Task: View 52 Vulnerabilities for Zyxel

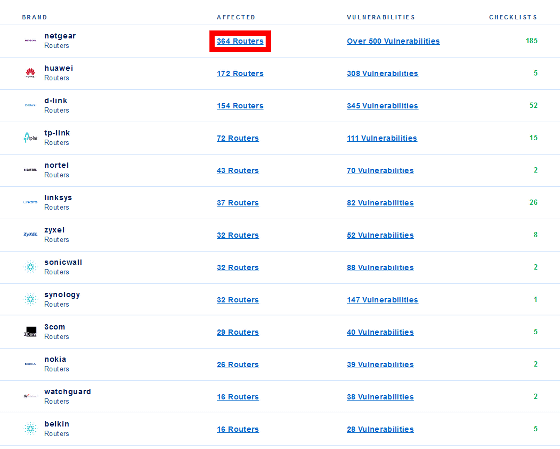Action: (x=380, y=235)
